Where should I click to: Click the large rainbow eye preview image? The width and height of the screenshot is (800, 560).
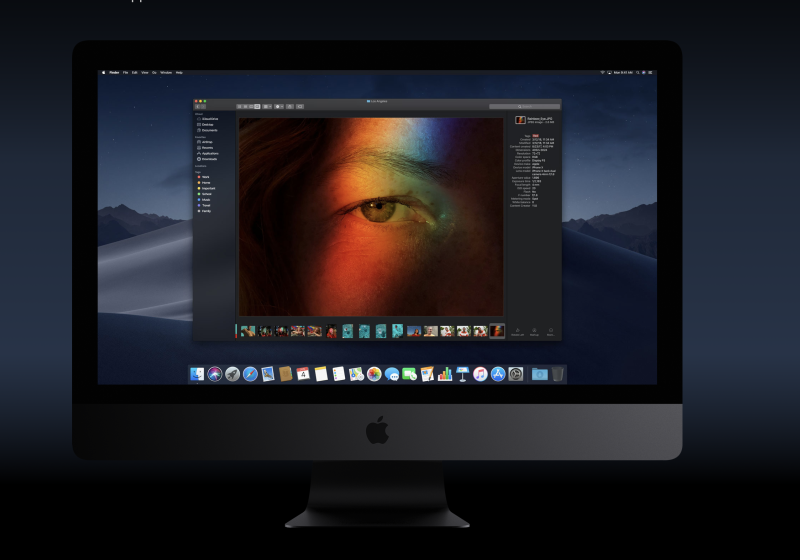[x=371, y=217]
